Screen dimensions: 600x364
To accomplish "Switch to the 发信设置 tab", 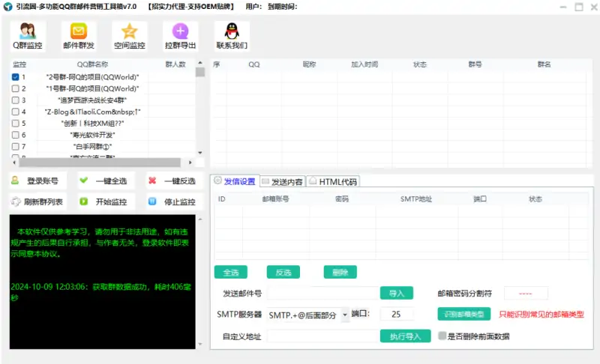I will (235, 181).
